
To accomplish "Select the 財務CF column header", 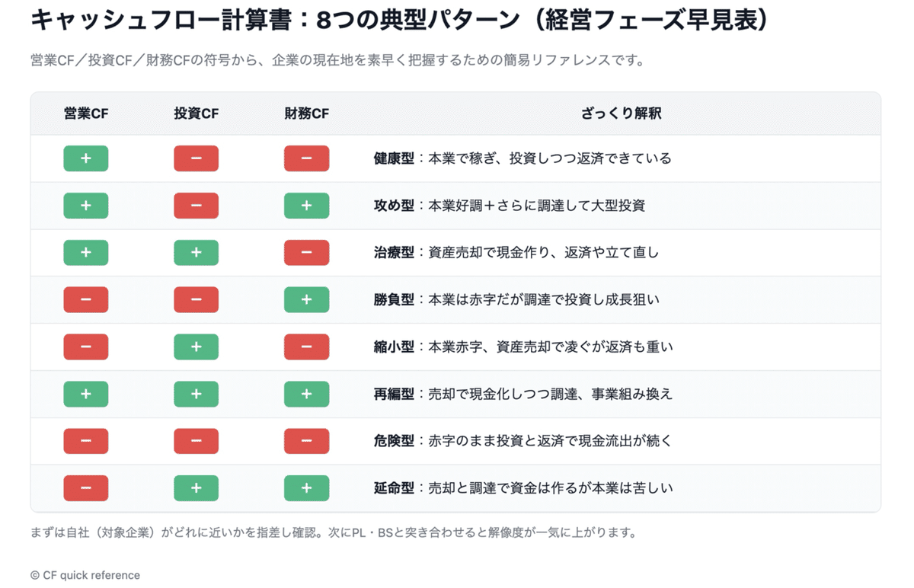I will (x=306, y=113).
